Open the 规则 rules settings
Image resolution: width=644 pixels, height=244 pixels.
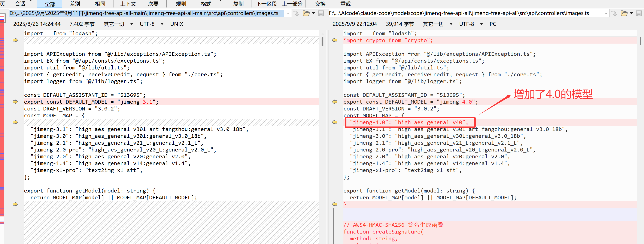click(181, 4)
